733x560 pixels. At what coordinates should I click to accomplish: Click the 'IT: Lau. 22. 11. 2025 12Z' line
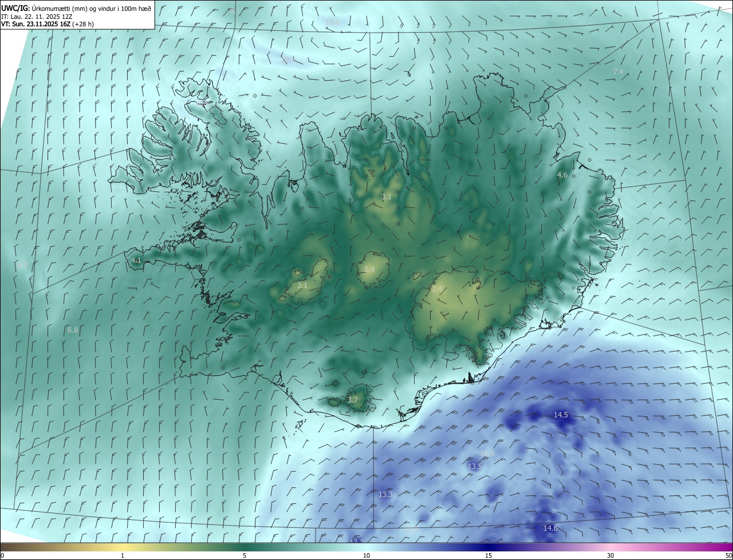pos(37,17)
